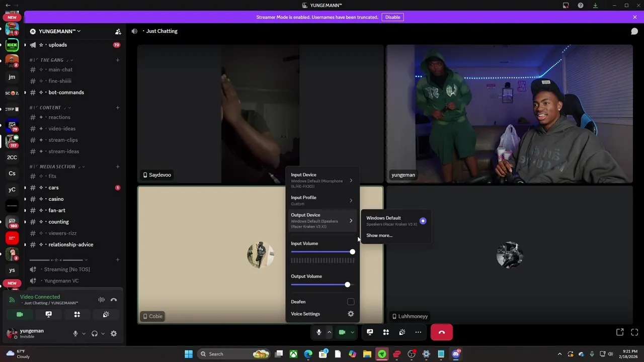644x362 pixels.
Task: Click screen share button in left voice panel
Action: coord(48,314)
